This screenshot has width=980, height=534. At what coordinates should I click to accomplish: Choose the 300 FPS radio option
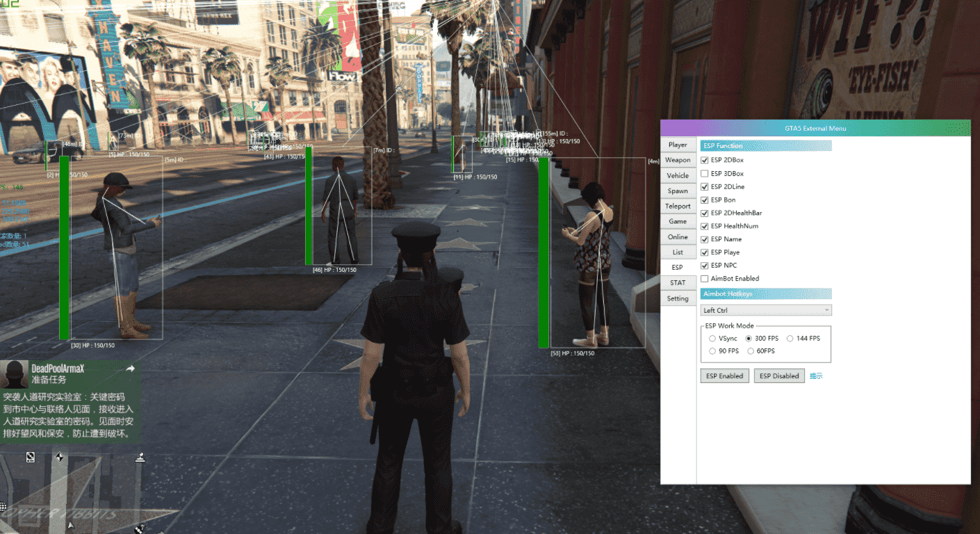pos(749,339)
